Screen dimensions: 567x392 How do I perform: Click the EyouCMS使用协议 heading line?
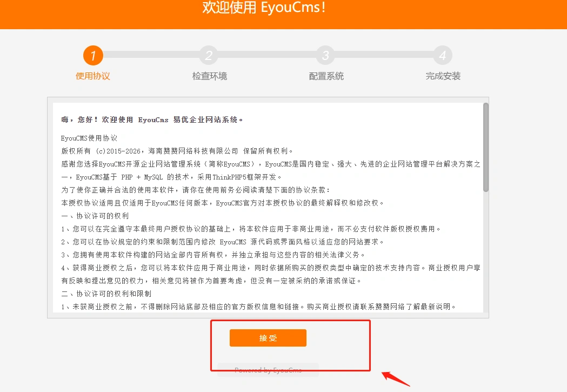[x=89, y=138]
